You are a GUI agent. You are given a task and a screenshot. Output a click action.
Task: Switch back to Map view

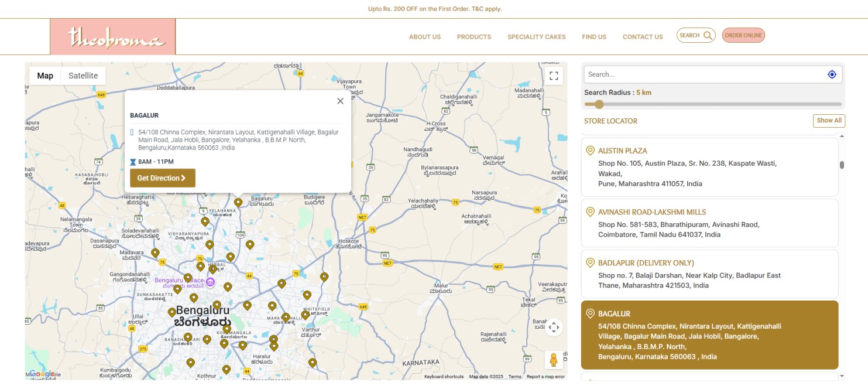tap(45, 75)
